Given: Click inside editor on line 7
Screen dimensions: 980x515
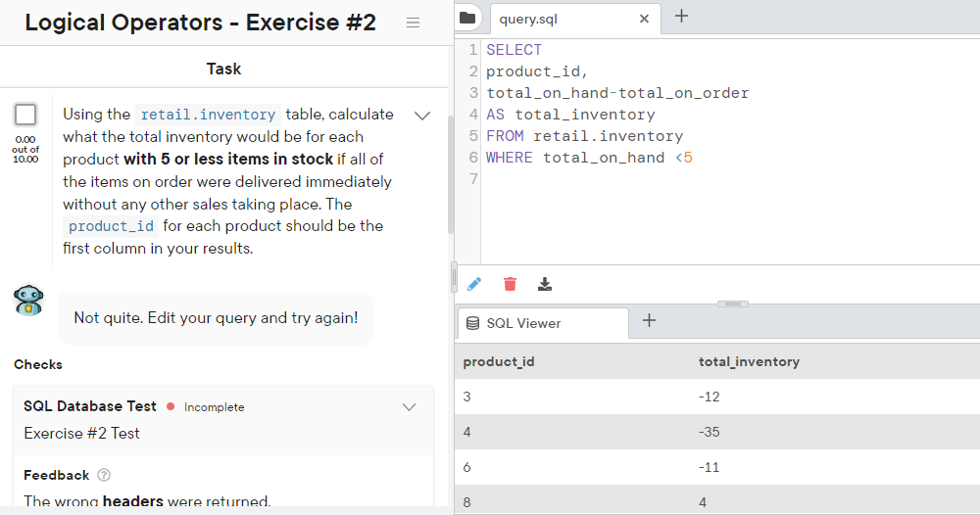Looking at the screenshot, I should click(x=730, y=179).
